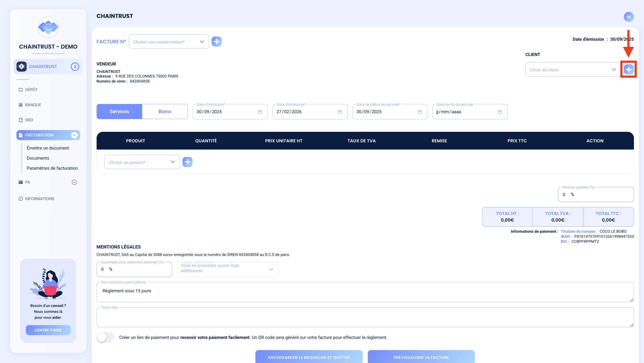Image resolution: width=644 pixels, height=363 pixels.
Task: Open calendar for Date de fin de période
Action: [499, 112]
